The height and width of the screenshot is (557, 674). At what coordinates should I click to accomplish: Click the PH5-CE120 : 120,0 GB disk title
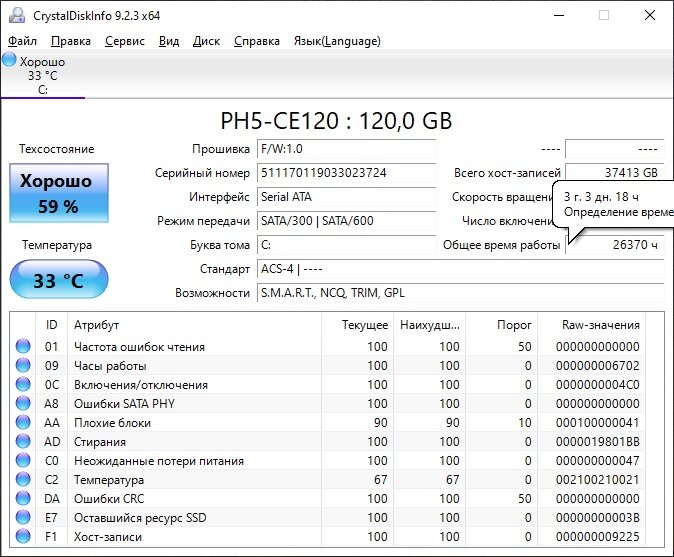pos(336,121)
